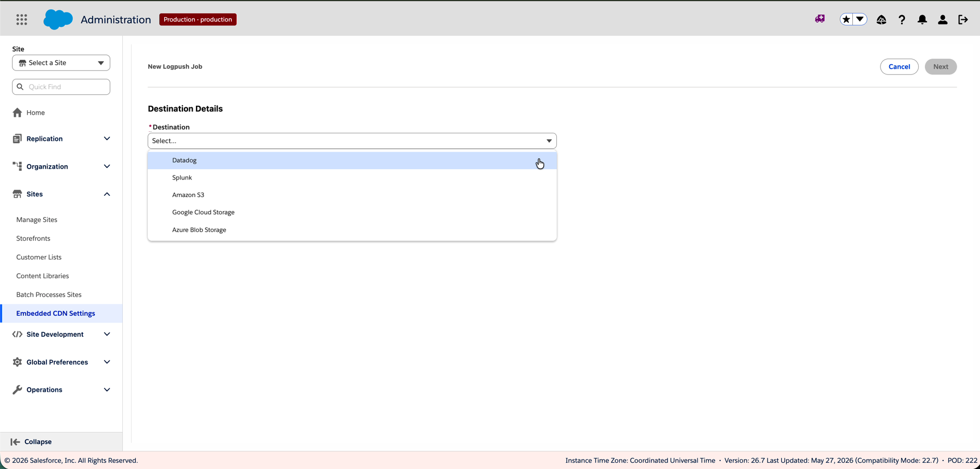Click the Collapse label
The width and height of the screenshot is (980, 469).
pos(38,442)
